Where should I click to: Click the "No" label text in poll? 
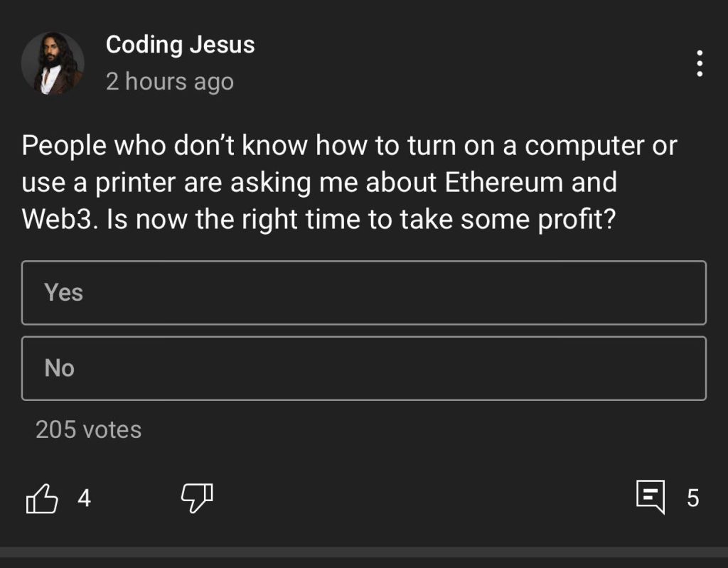[x=60, y=368]
